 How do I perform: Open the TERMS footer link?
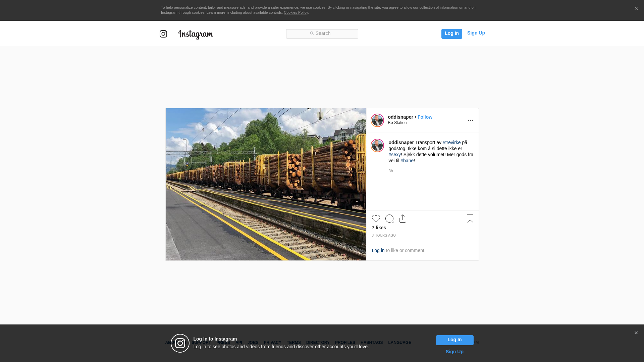click(294, 343)
